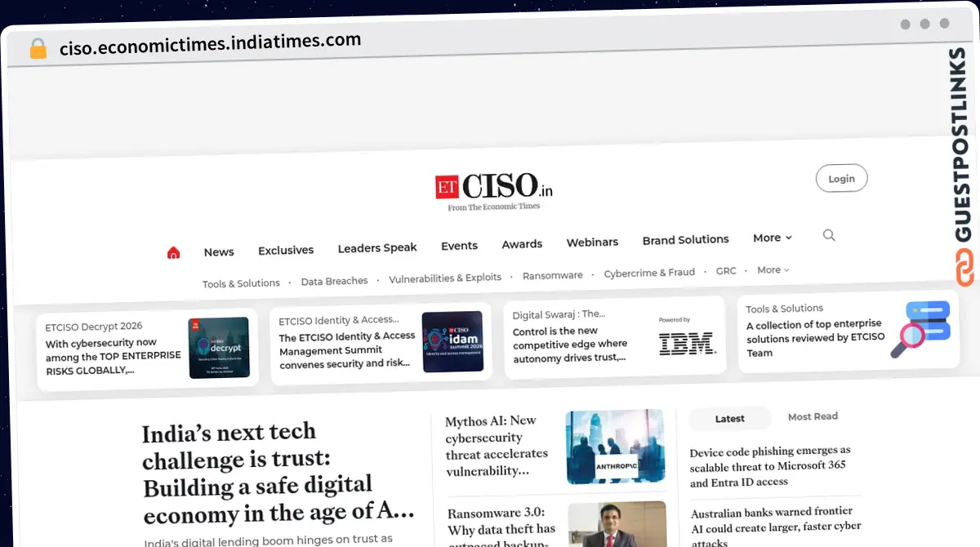Open the Awards page

point(522,244)
